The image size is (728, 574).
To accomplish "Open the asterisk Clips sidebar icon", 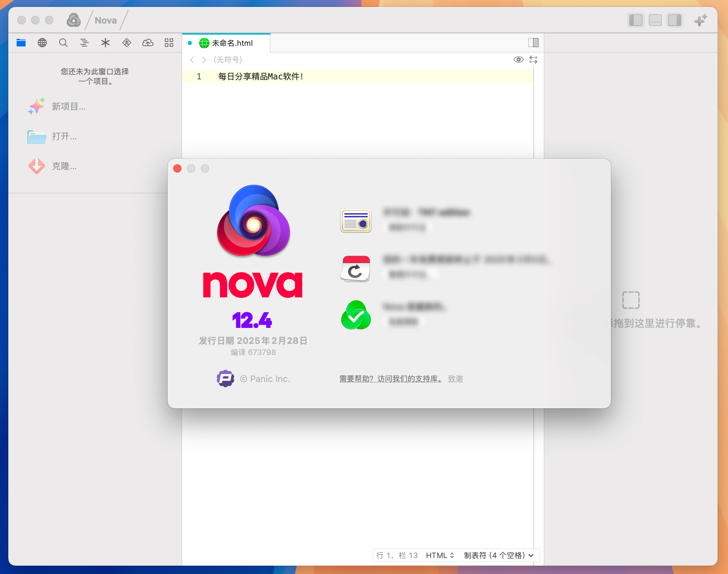I will point(105,43).
